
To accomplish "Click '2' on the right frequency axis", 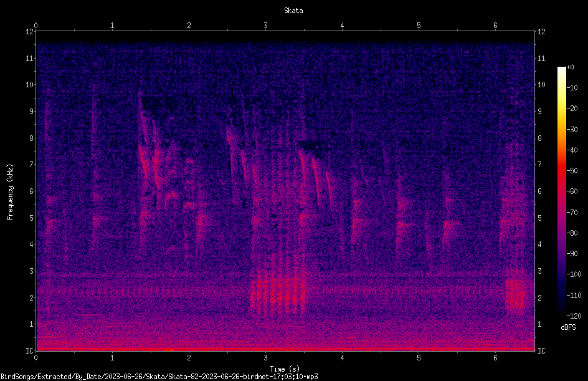I will coord(539,297).
